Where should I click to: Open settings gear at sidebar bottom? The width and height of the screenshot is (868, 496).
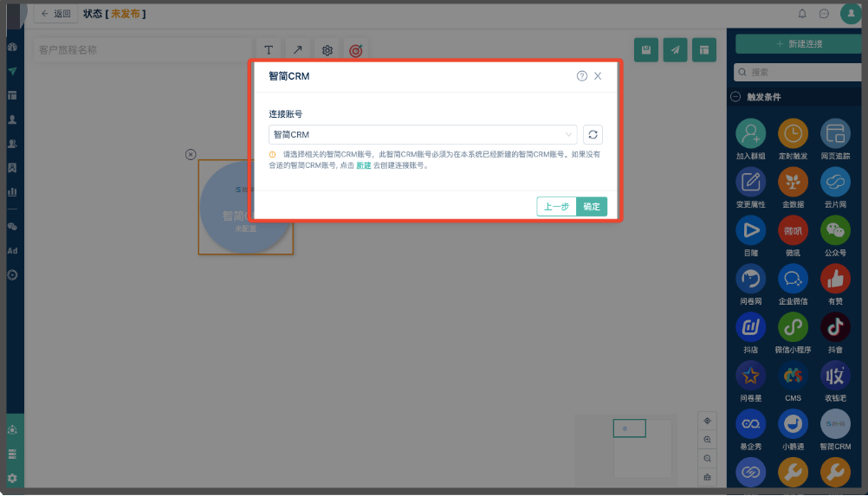coord(12,479)
